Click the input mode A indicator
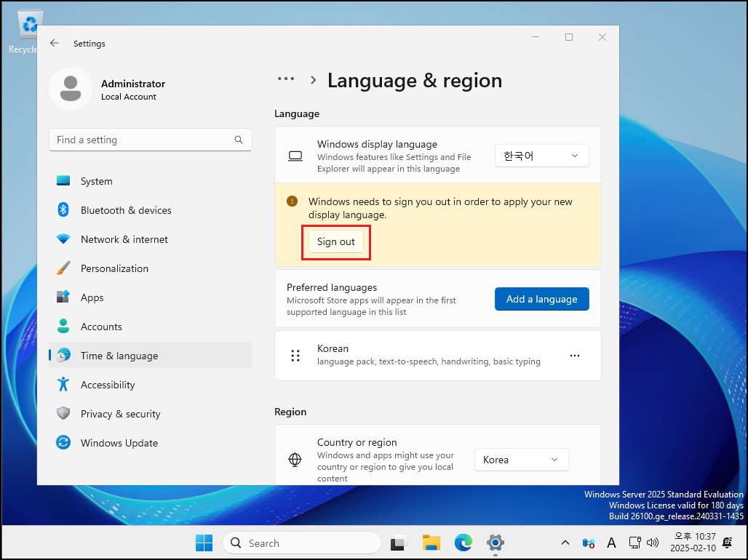 pyautogui.click(x=611, y=543)
